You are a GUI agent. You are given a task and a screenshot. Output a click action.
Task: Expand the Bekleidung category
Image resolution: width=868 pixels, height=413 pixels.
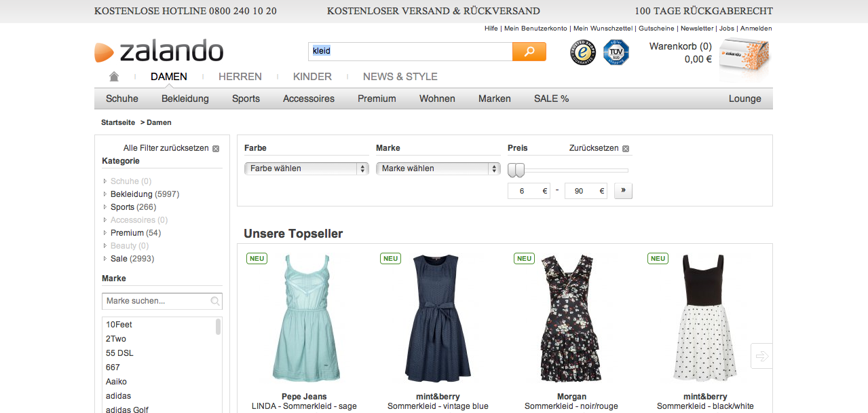pyautogui.click(x=105, y=194)
